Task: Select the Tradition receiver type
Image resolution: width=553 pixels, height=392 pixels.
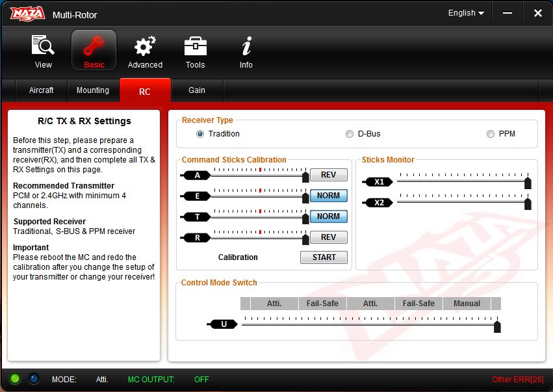Action: 200,134
